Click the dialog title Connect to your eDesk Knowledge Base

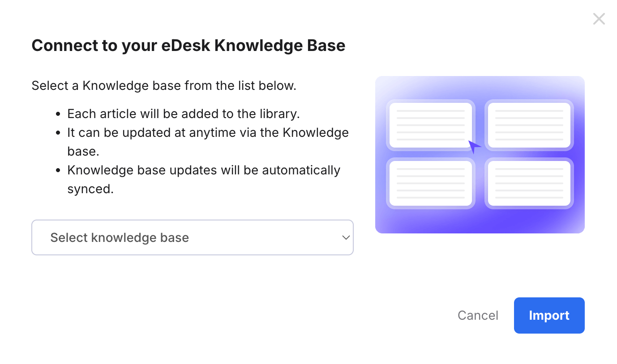(188, 45)
